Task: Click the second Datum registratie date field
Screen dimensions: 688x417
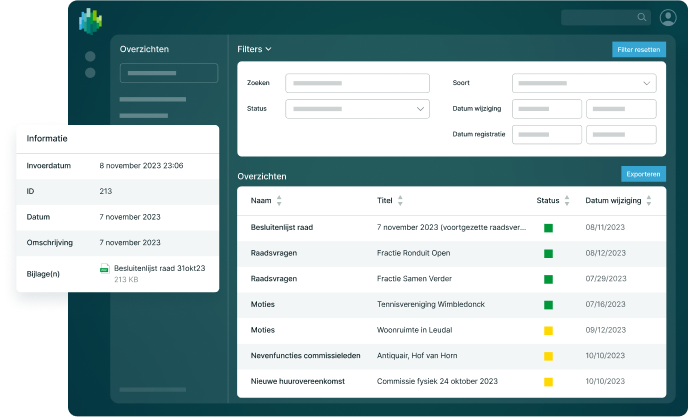Action: click(621, 135)
